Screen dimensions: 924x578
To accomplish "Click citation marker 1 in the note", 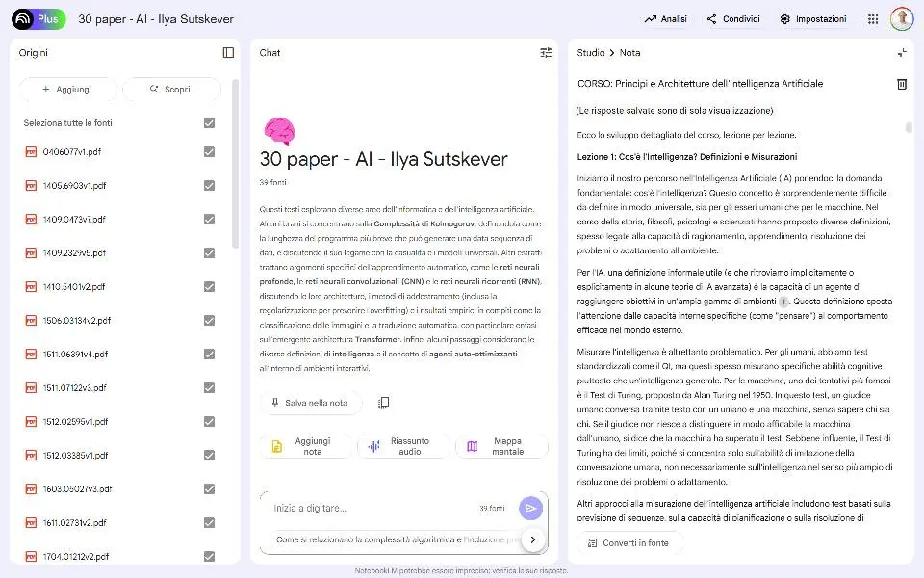I will pos(783,302).
